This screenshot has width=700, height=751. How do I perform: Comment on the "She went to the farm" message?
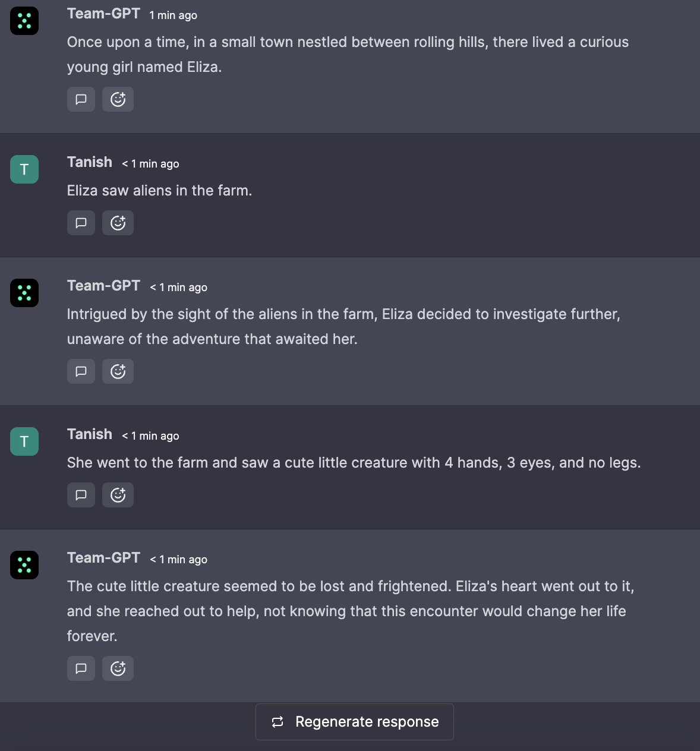(x=81, y=495)
